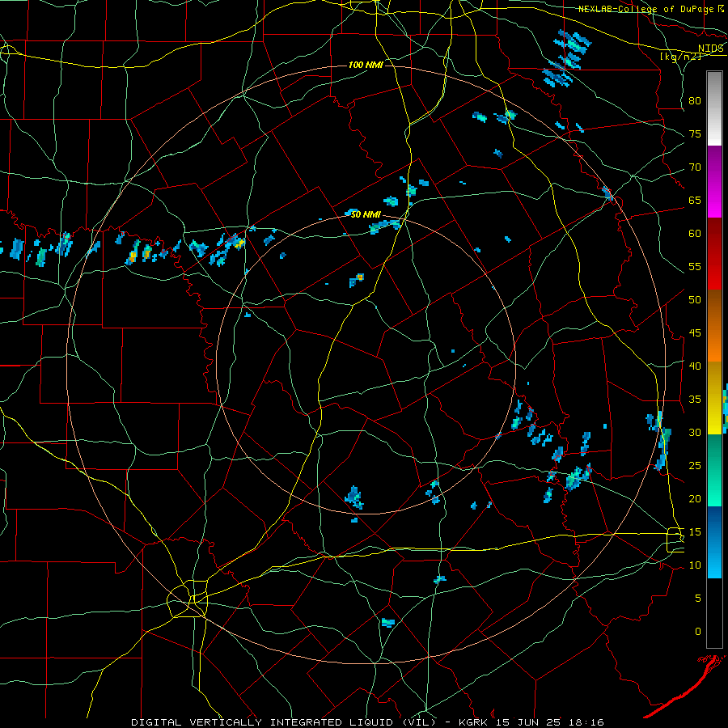Click the 60 value on the legend

tap(695, 234)
